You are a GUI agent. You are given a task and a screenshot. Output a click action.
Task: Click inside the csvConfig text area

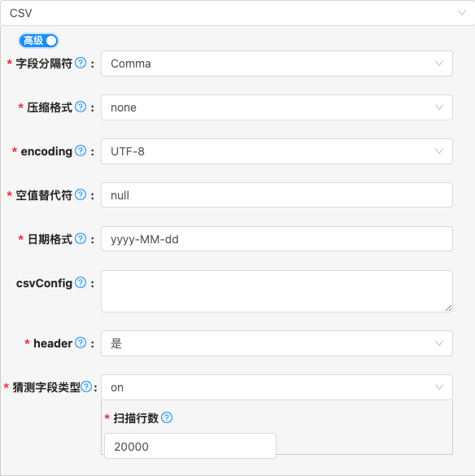[x=277, y=291]
